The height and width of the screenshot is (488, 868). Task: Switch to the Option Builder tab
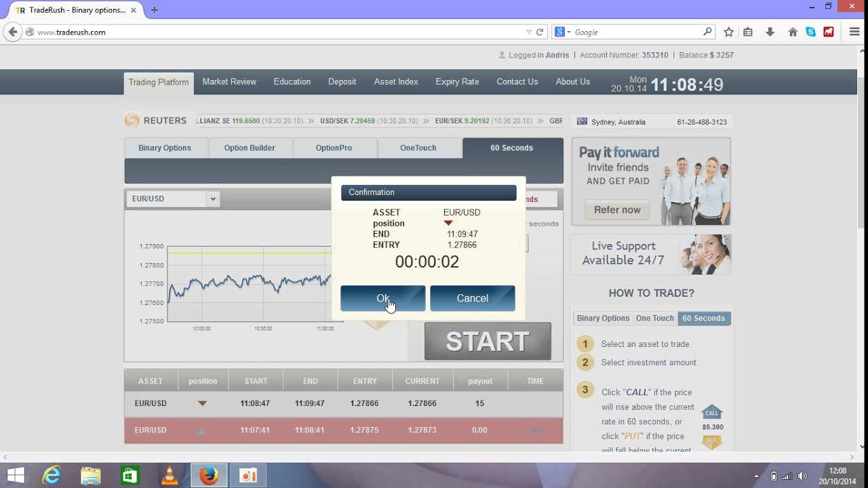[250, 148]
